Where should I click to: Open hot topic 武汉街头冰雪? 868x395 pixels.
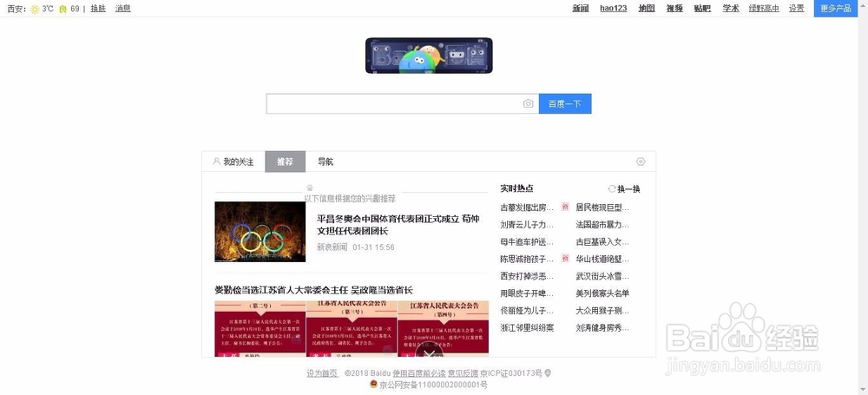tap(603, 276)
